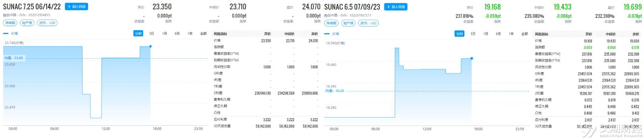644x139 pixels.
Task: Show 1年 range on left chart
Action: click(x=190, y=34)
